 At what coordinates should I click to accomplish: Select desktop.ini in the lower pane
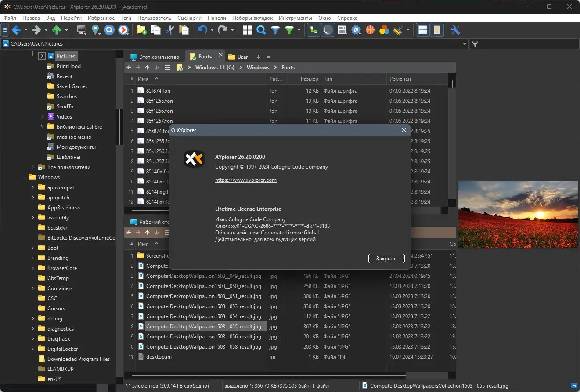[x=159, y=357]
